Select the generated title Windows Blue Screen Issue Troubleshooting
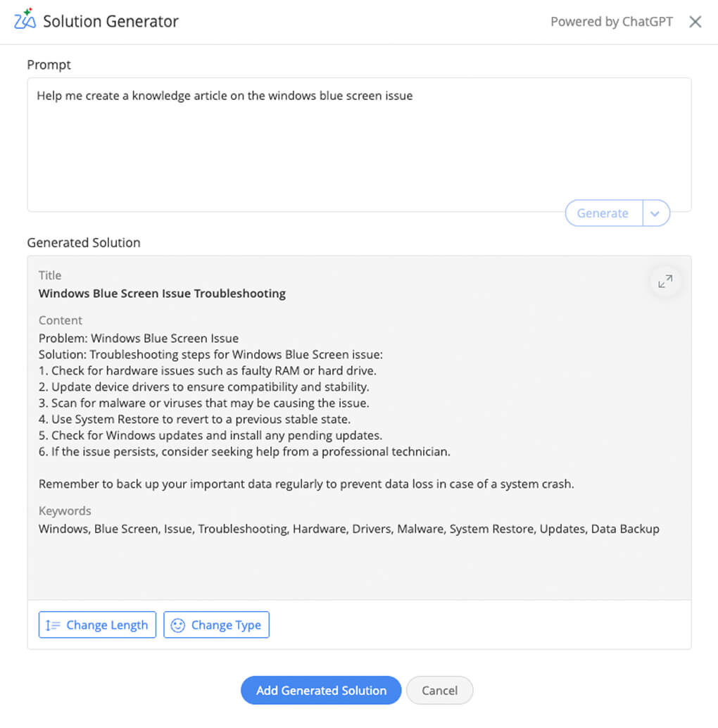The image size is (718, 728). [x=161, y=294]
